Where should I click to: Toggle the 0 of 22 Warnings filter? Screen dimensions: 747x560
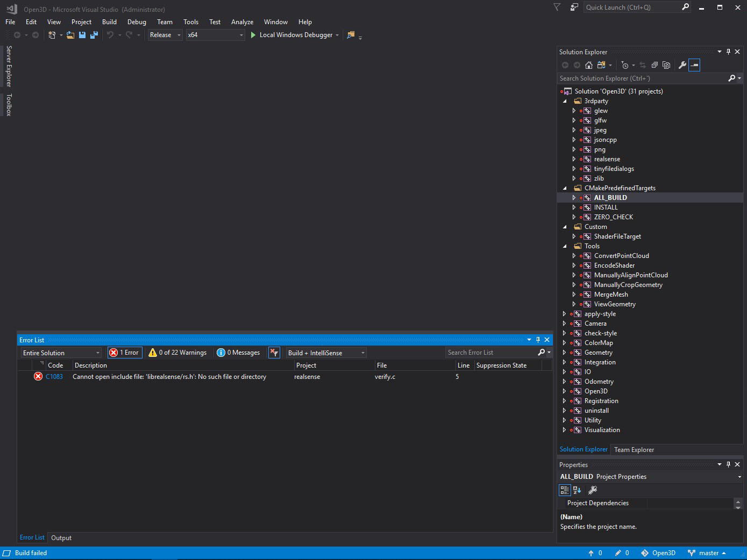click(178, 353)
